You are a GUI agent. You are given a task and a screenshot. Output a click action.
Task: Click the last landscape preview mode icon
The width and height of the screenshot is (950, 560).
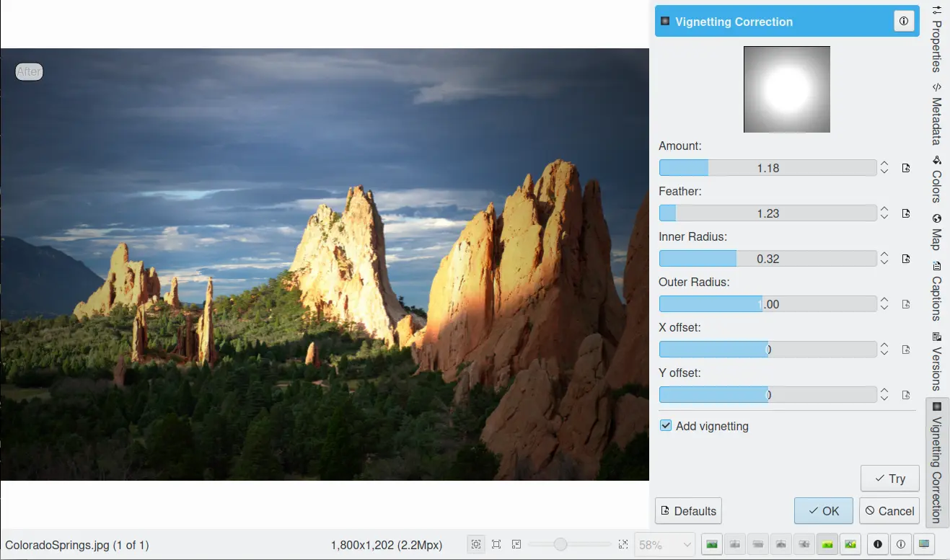tap(850, 545)
